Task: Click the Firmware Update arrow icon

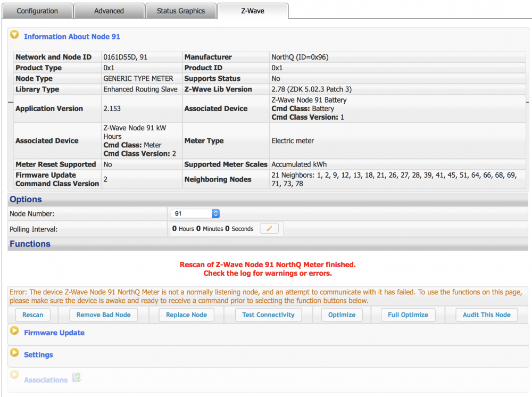Action: coord(15,331)
